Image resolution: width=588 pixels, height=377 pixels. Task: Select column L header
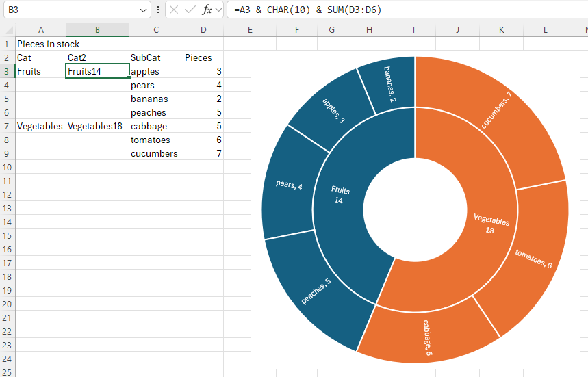tap(546, 30)
